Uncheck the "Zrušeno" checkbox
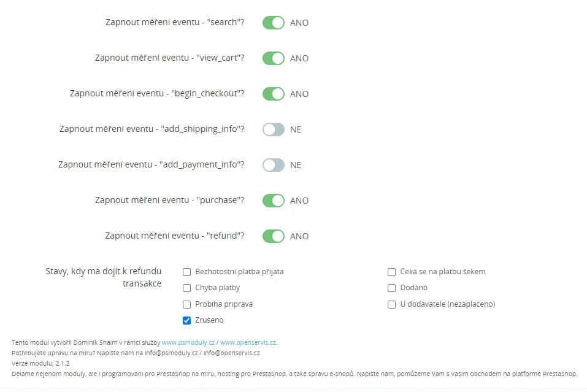Screen dimensions: 587x392 coord(187,320)
